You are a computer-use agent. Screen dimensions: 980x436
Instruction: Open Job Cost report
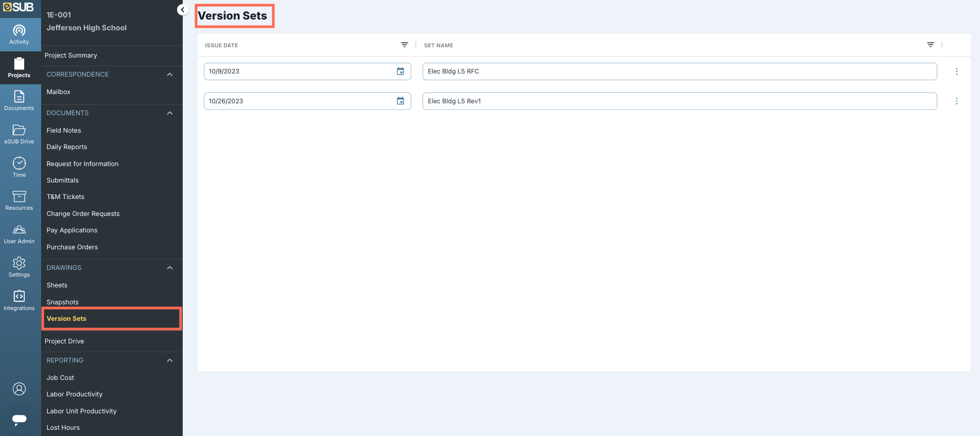[x=60, y=378]
